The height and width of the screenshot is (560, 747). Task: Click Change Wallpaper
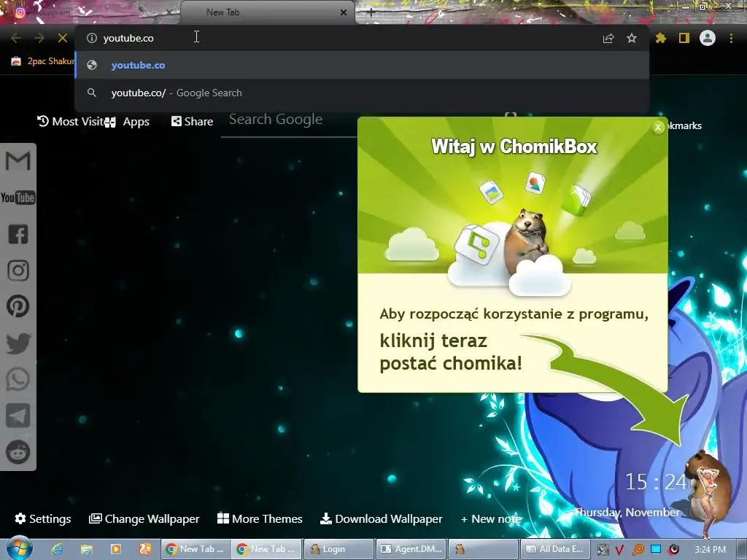[x=144, y=518]
